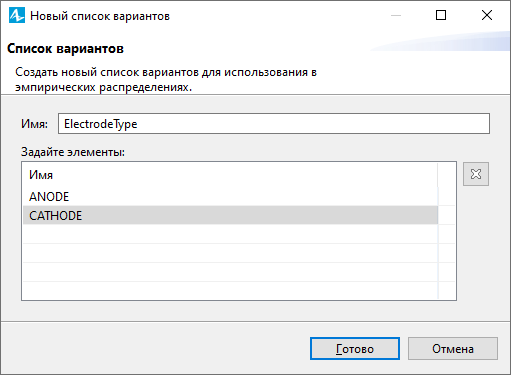The height and width of the screenshot is (375, 511).
Task: Cancel with the Отмена button
Action: (x=453, y=349)
